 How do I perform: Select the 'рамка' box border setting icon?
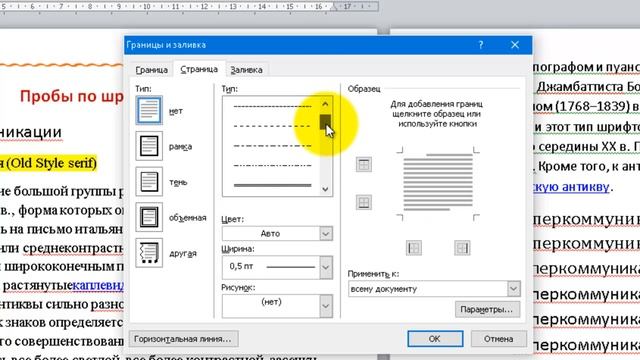pyautogui.click(x=149, y=146)
